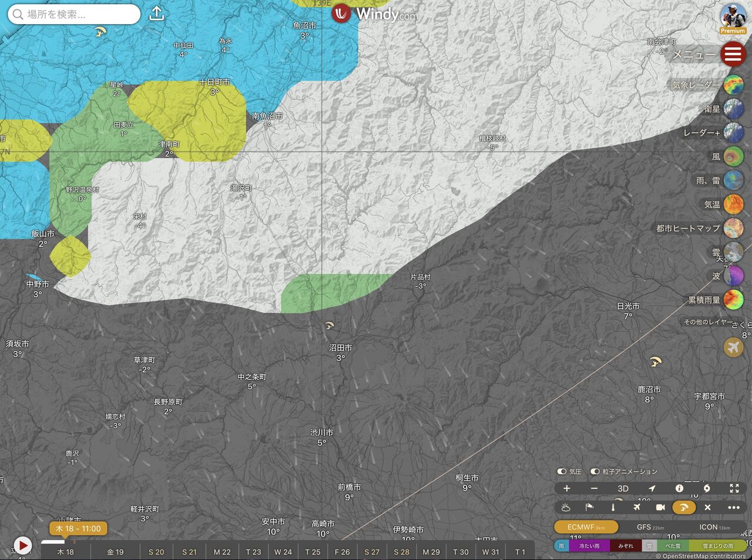
Task: Show the 風 wind layer
Action: pos(733,156)
